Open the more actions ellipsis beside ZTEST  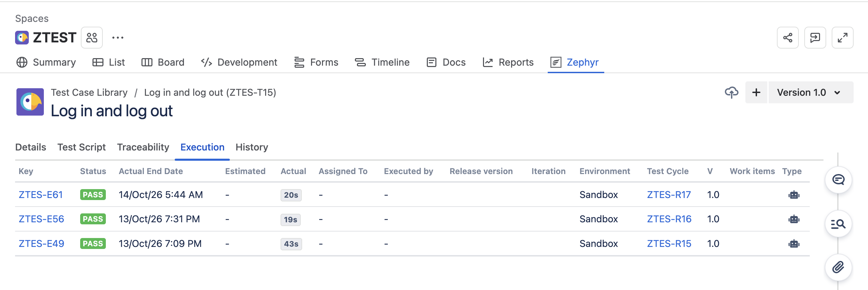click(118, 38)
